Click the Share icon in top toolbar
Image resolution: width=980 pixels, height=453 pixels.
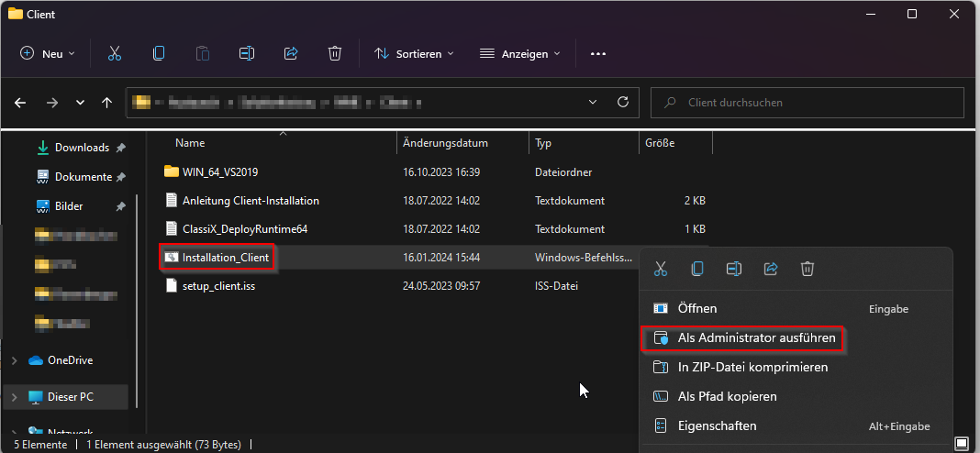291,54
